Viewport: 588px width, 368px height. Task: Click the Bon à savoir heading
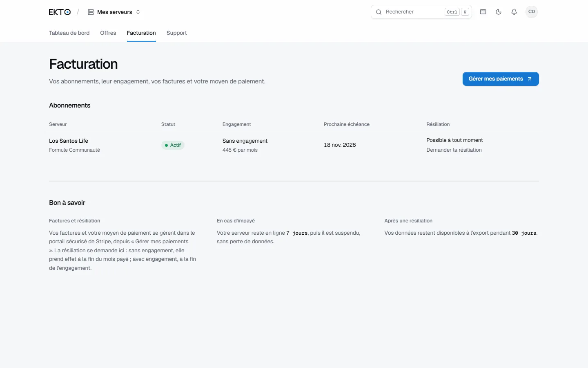pyautogui.click(x=67, y=203)
